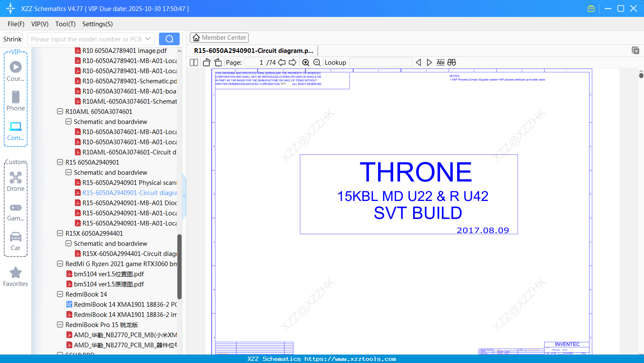Click the Member Center button
The height and width of the screenshot is (363, 644).
(219, 38)
